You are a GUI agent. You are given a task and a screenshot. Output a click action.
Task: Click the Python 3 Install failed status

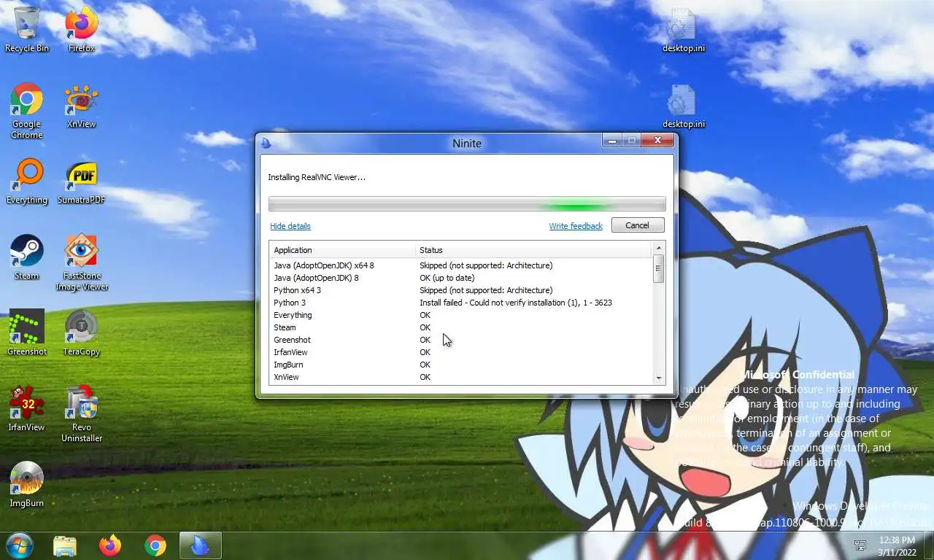516,303
